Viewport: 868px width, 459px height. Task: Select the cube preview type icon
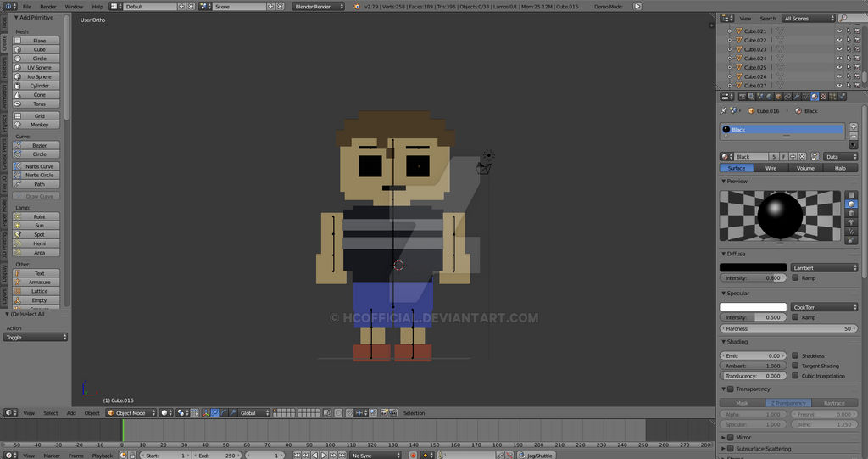851,213
